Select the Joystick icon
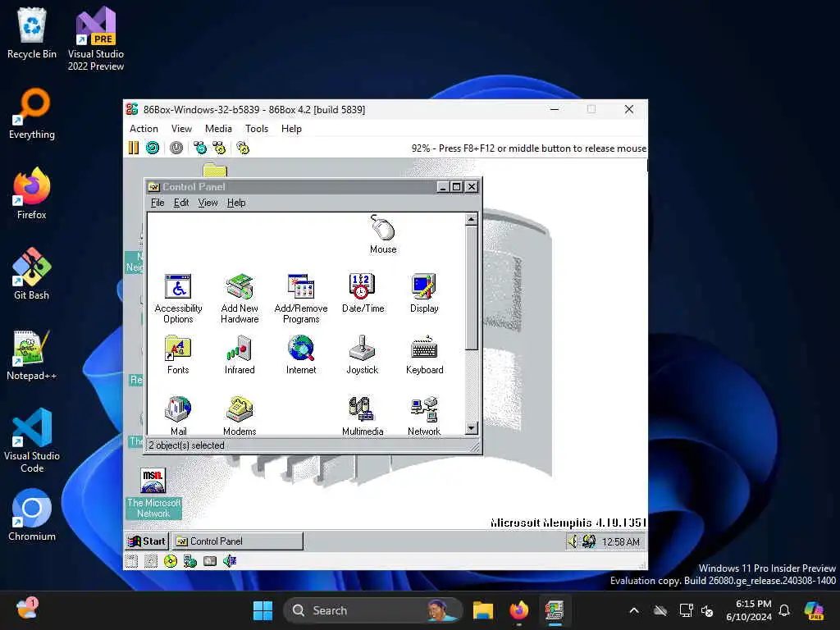 (x=363, y=354)
